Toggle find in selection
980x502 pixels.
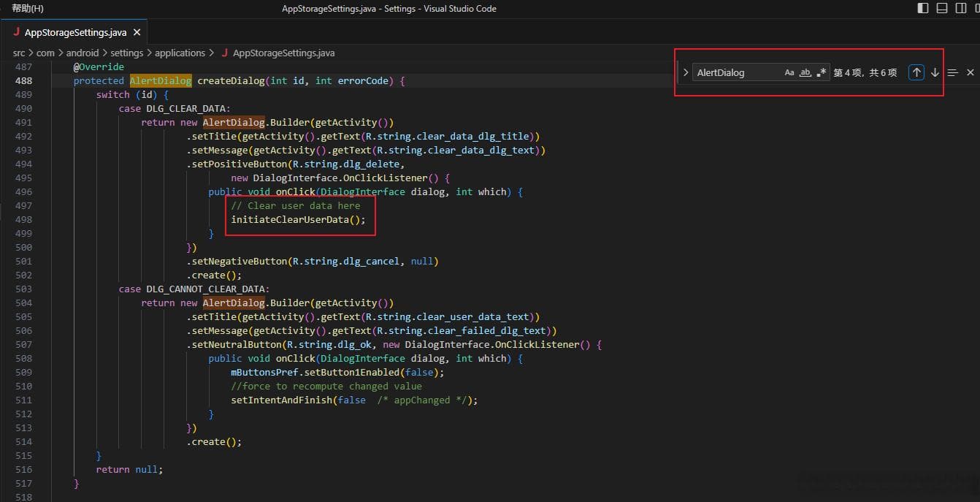952,72
